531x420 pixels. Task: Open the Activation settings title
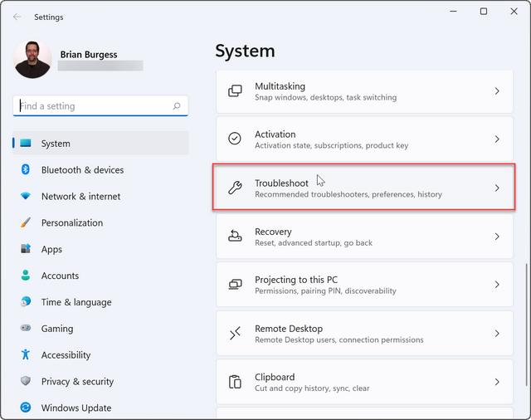point(275,134)
